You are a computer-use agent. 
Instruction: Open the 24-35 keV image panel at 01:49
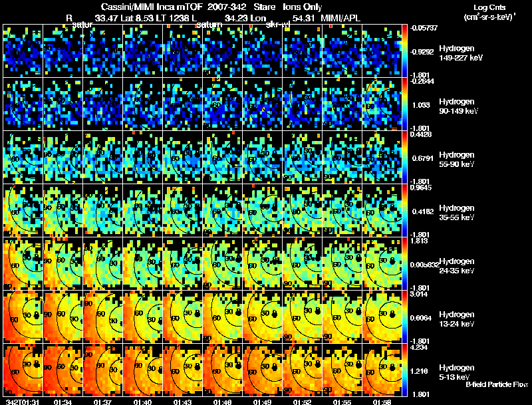(263, 263)
